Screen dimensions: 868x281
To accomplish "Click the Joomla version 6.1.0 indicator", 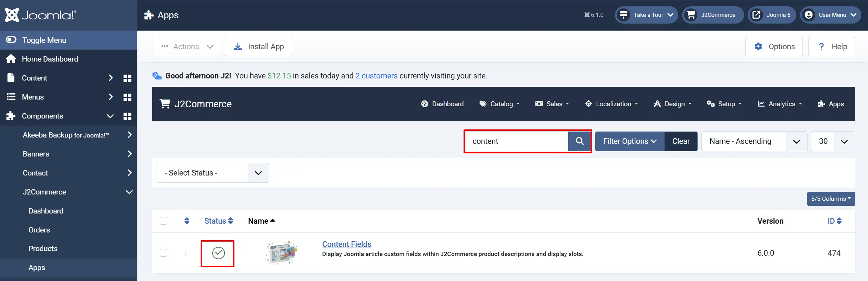I will (594, 15).
